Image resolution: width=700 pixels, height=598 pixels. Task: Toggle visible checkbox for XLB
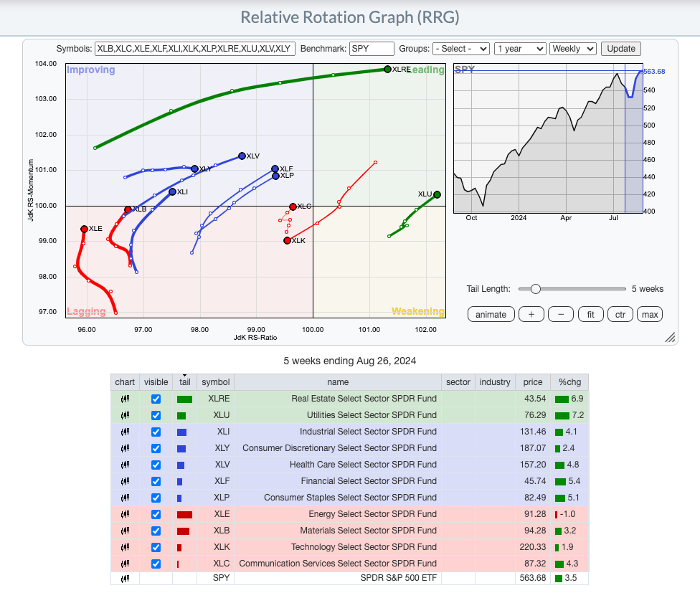(x=156, y=531)
